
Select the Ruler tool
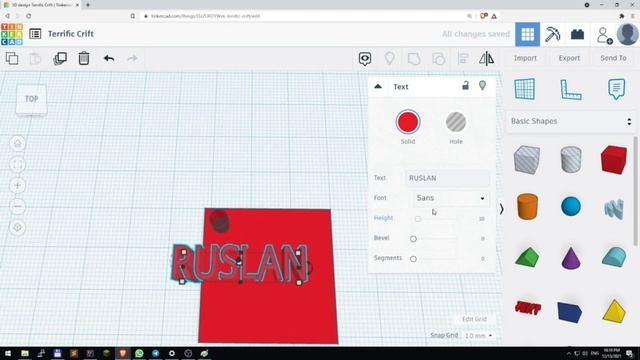click(x=571, y=89)
